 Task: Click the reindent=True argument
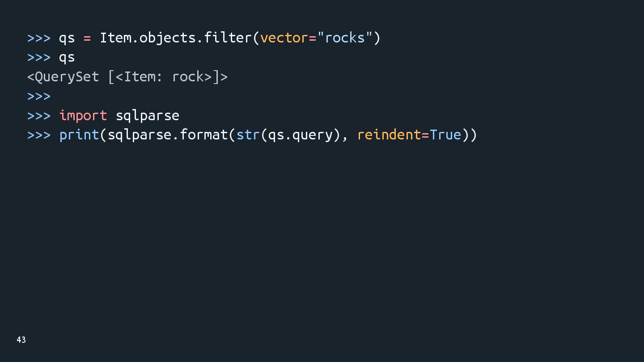409,135
